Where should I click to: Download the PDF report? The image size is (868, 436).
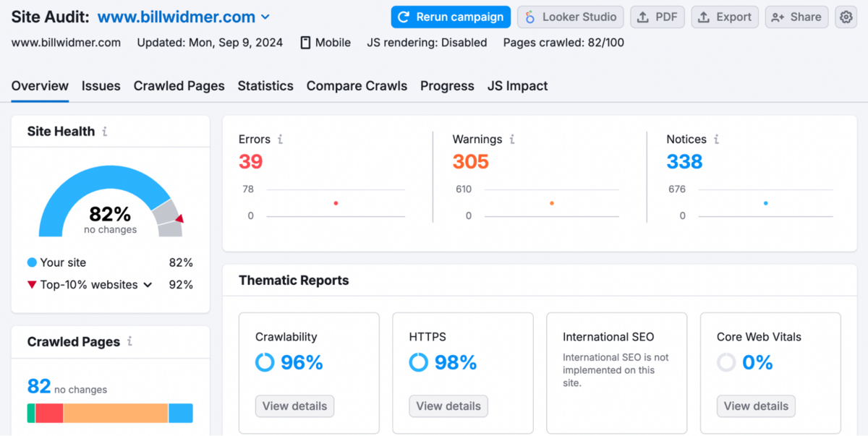(658, 17)
